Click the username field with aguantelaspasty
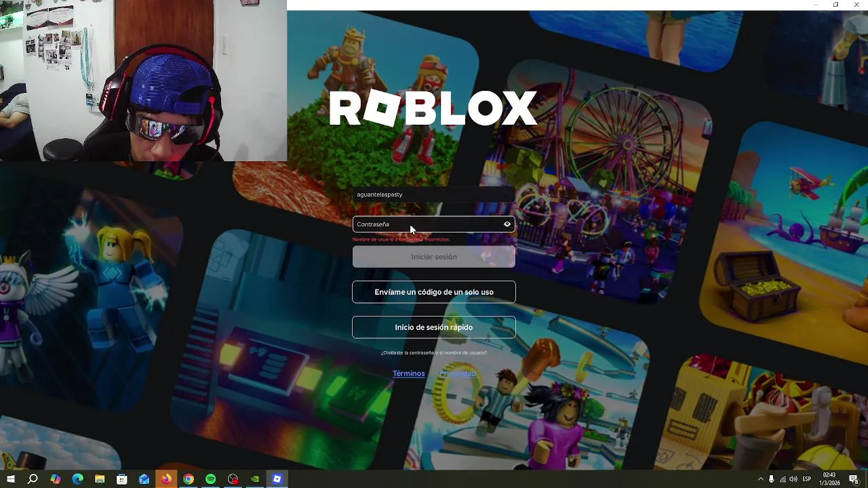This screenshot has width=868, height=488. point(434,195)
